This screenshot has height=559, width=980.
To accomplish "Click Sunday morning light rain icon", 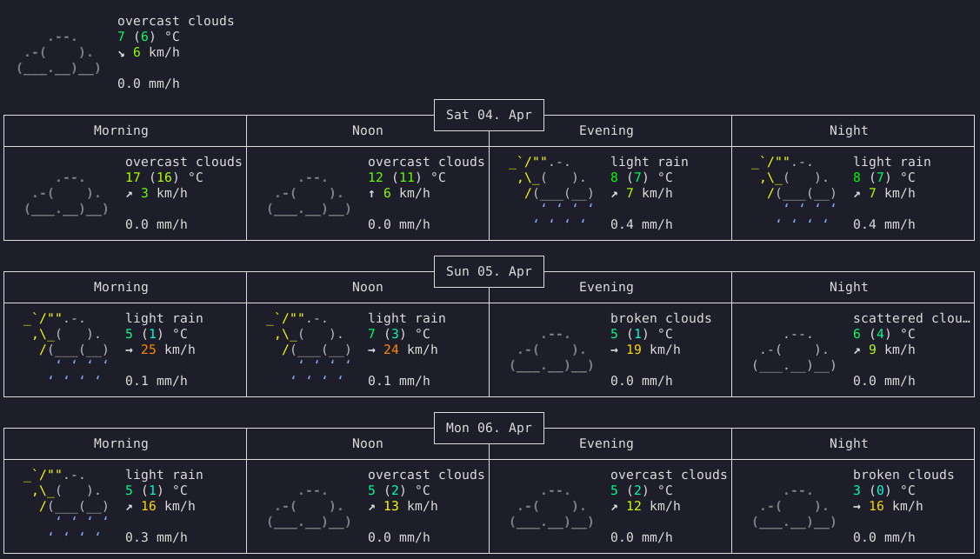I will click(x=66, y=349).
